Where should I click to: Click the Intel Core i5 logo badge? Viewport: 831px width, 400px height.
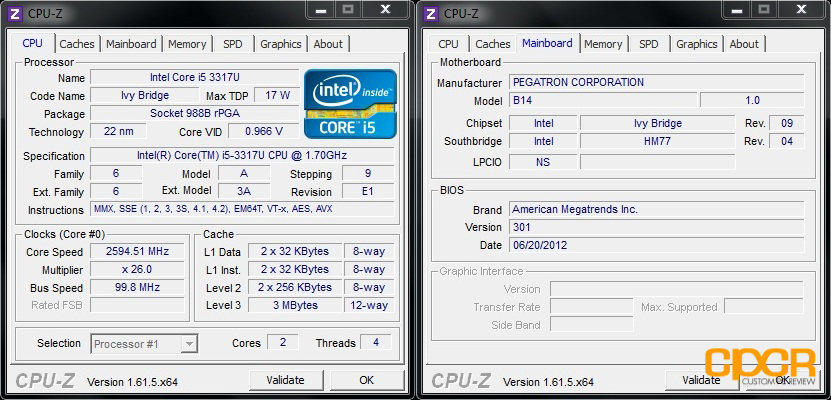pos(350,103)
